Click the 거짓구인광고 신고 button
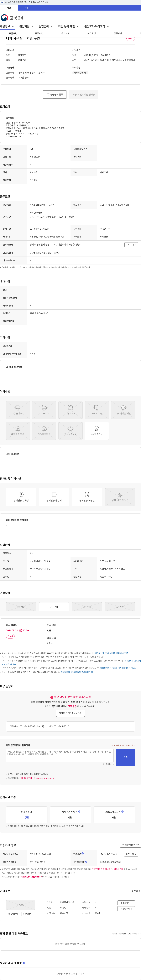 (130, 845)
